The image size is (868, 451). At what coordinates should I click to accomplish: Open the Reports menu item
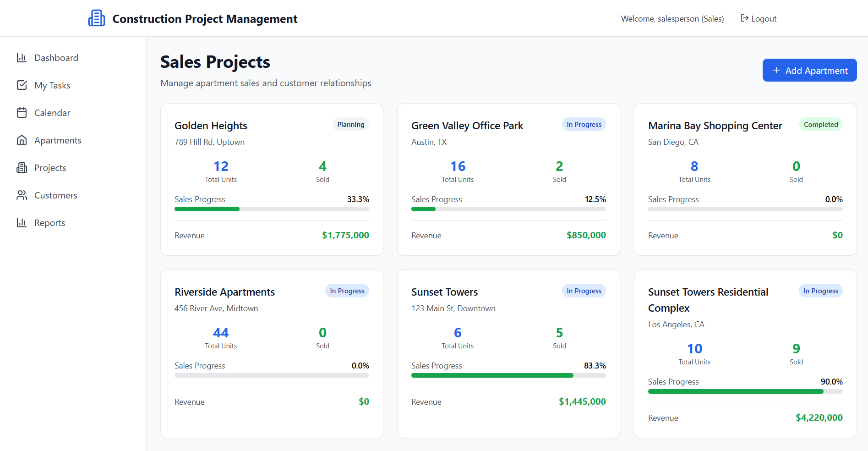49,223
